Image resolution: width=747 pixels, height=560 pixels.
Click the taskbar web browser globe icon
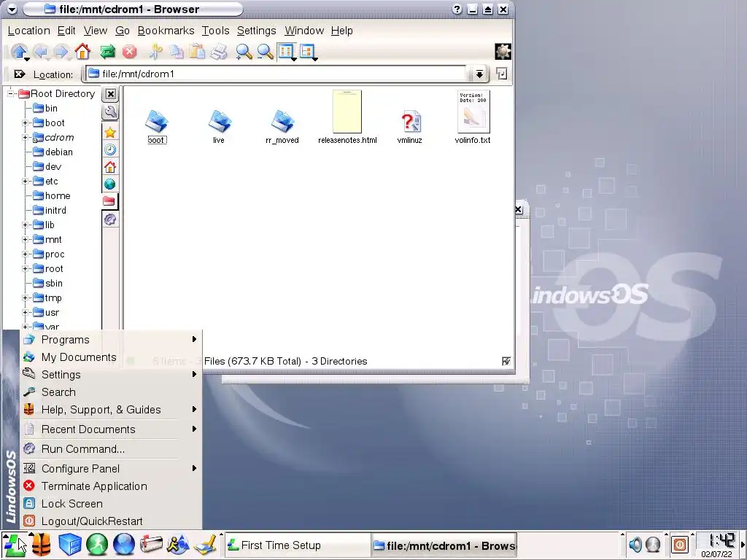124,544
